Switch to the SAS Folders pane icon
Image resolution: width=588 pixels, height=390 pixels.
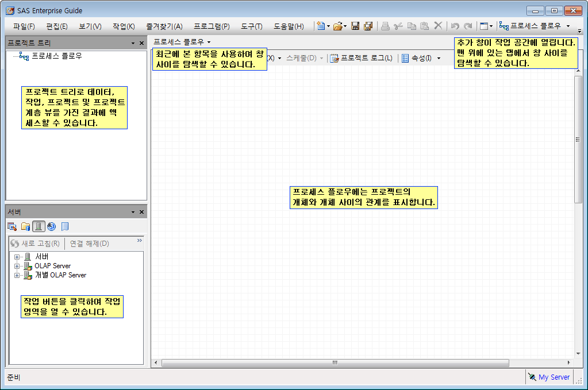[25, 226]
